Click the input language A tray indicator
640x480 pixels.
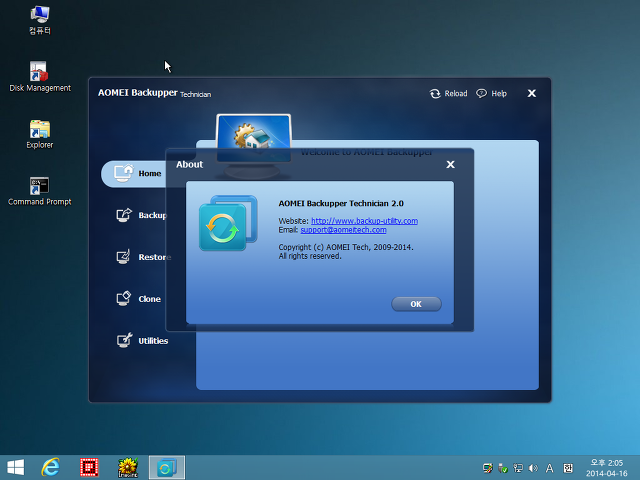(x=549, y=468)
